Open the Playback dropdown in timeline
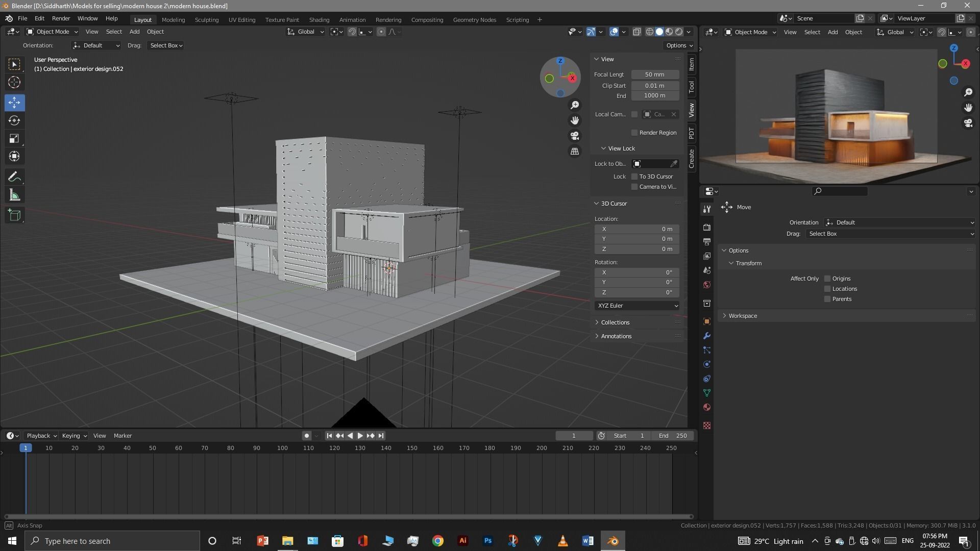The height and width of the screenshot is (551, 980). tap(41, 436)
